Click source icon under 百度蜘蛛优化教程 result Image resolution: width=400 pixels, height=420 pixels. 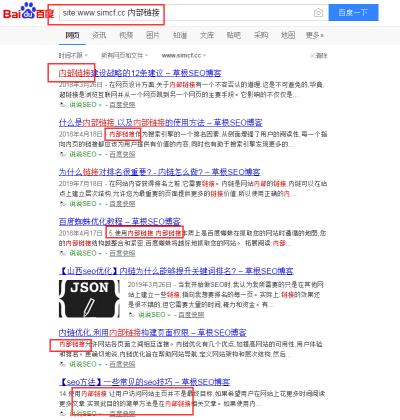pos(62,253)
